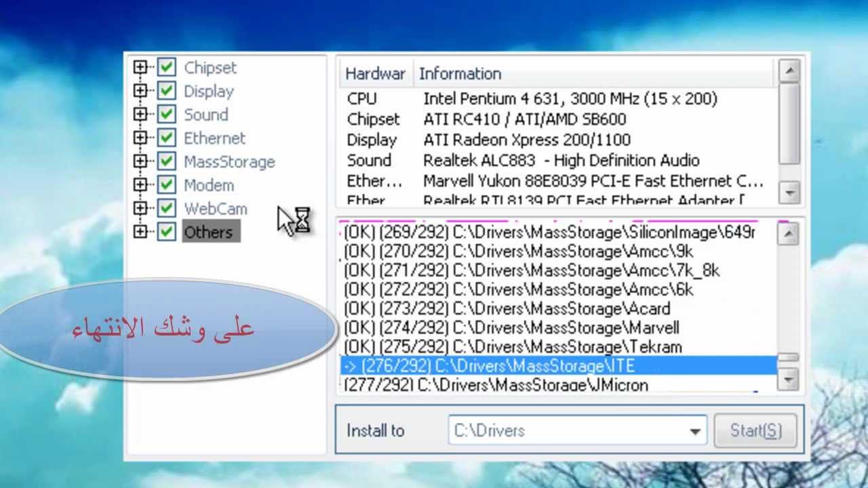Uncheck the Sound checkbox
The width and height of the screenshot is (868, 488).
[x=166, y=115]
